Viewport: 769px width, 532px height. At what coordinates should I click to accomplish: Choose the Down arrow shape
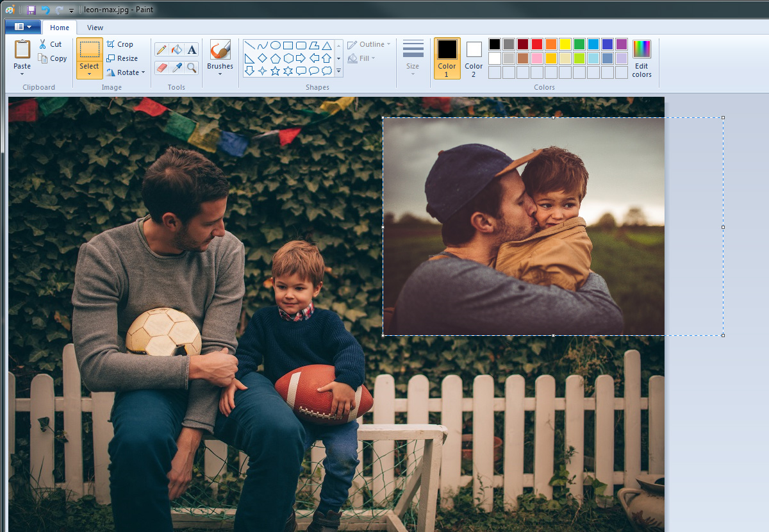(250, 71)
